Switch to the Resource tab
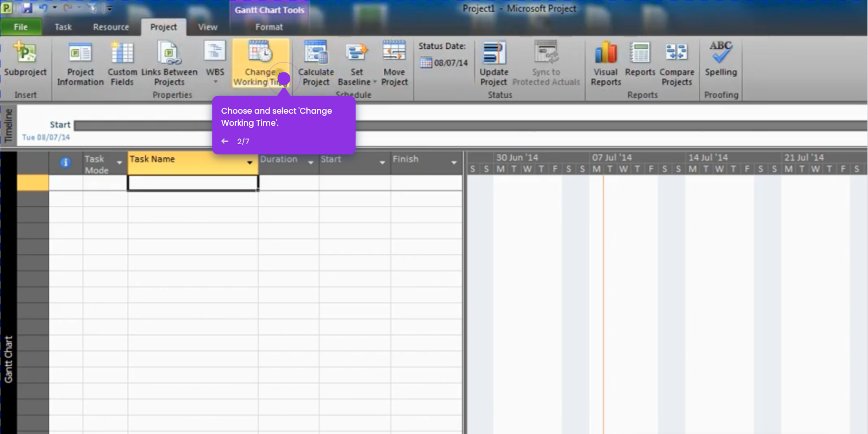Screen dimensions: 868x434 tap(111, 27)
